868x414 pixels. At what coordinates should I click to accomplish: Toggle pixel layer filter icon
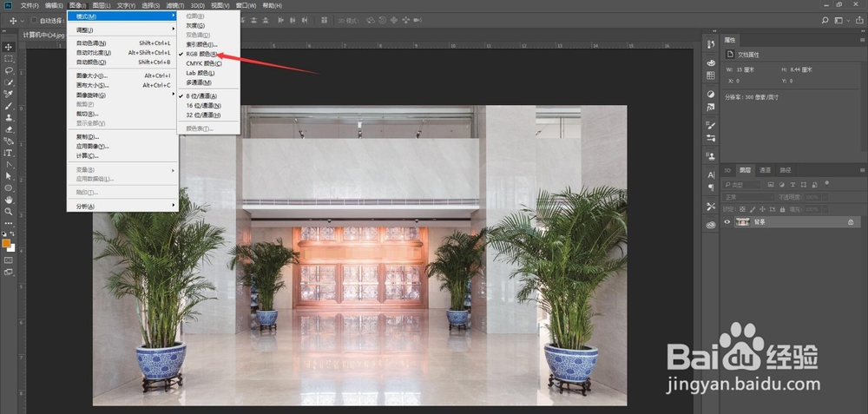pos(770,184)
